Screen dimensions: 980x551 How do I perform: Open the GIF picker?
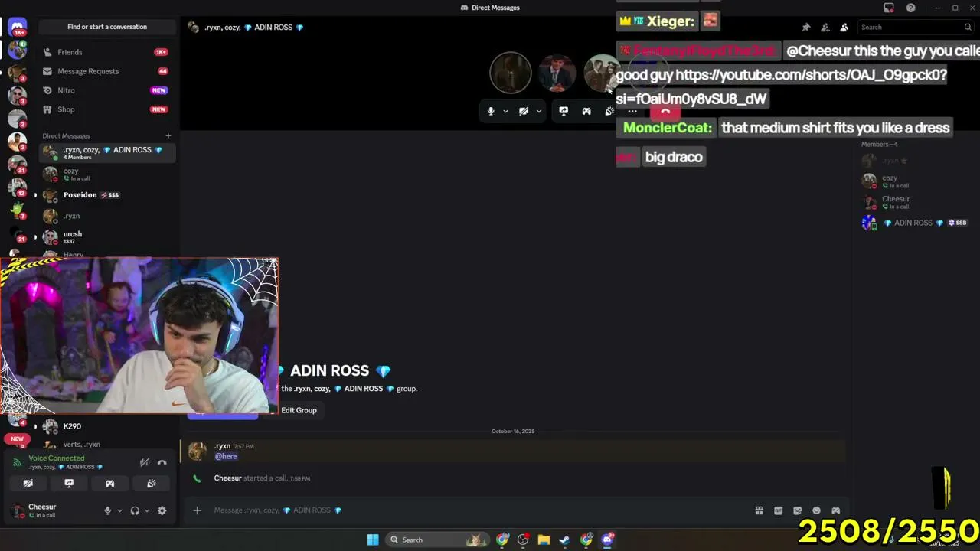click(778, 510)
